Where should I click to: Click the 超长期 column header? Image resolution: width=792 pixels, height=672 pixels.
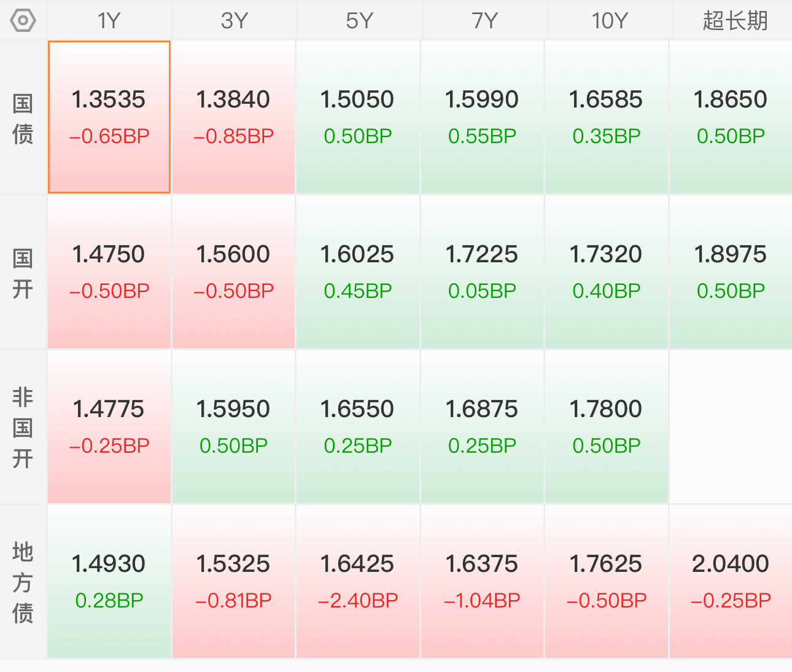click(734, 21)
